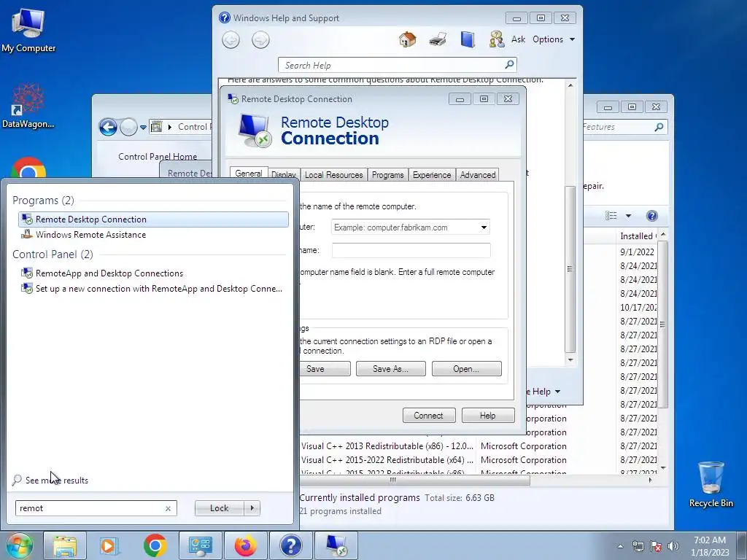Show hidden tray icons arrow
The width and height of the screenshot is (747, 560).
point(620,546)
